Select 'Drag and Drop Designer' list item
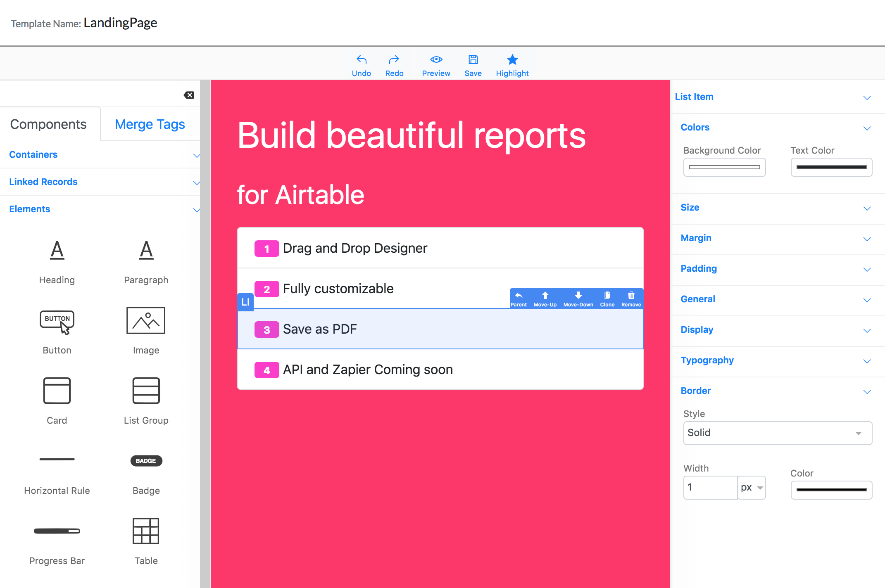Viewport: 885px width, 588px height. click(440, 248)
